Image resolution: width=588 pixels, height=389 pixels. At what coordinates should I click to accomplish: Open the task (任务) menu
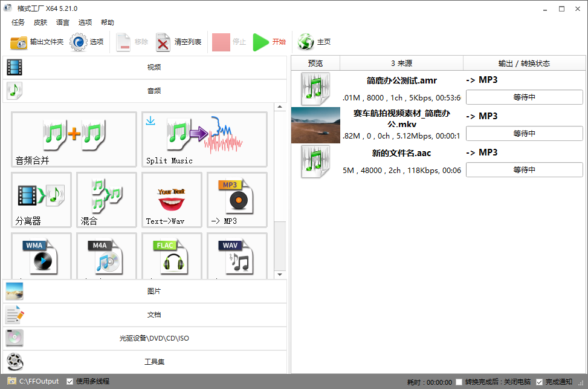[x=18, y=22]
